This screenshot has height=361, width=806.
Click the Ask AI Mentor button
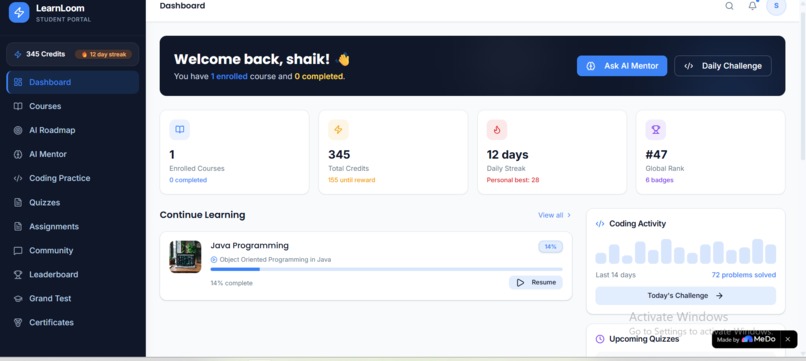[622, 66]
